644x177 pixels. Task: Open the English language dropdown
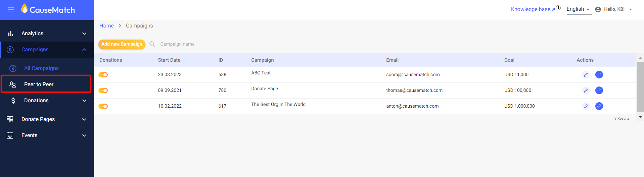pos(579,9)
